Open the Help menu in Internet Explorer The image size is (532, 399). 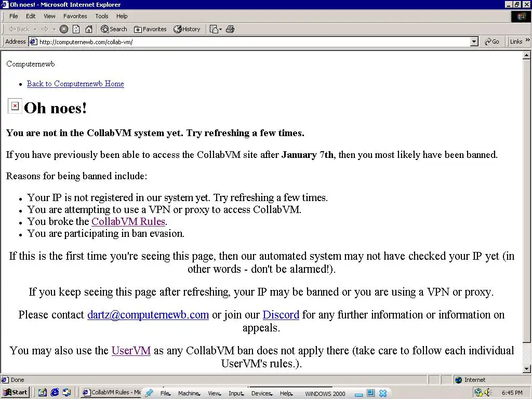(x=122, y=16)
